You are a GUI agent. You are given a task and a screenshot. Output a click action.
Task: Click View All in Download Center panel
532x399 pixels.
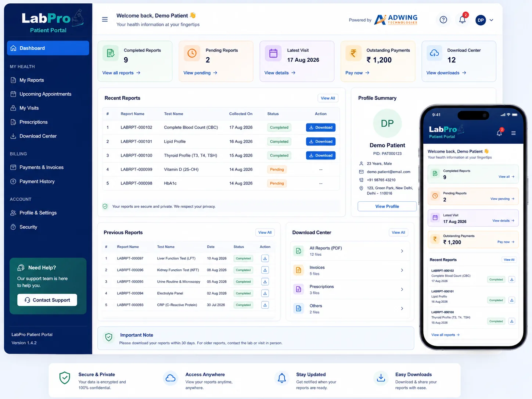[x=398, y=233]
